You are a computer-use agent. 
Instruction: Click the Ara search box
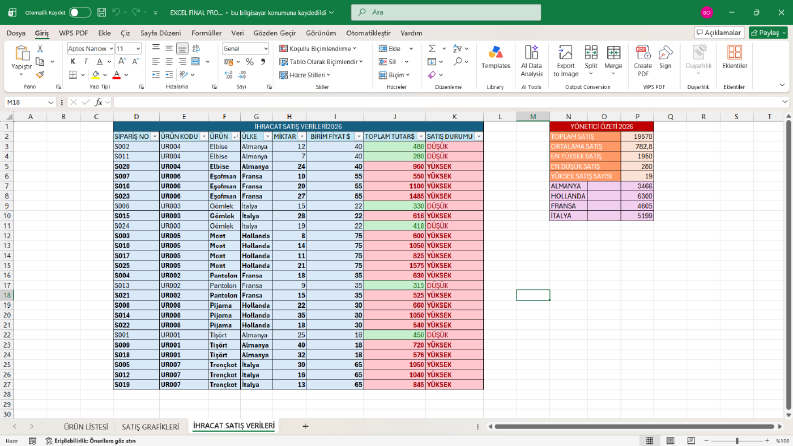coord(446,12)
